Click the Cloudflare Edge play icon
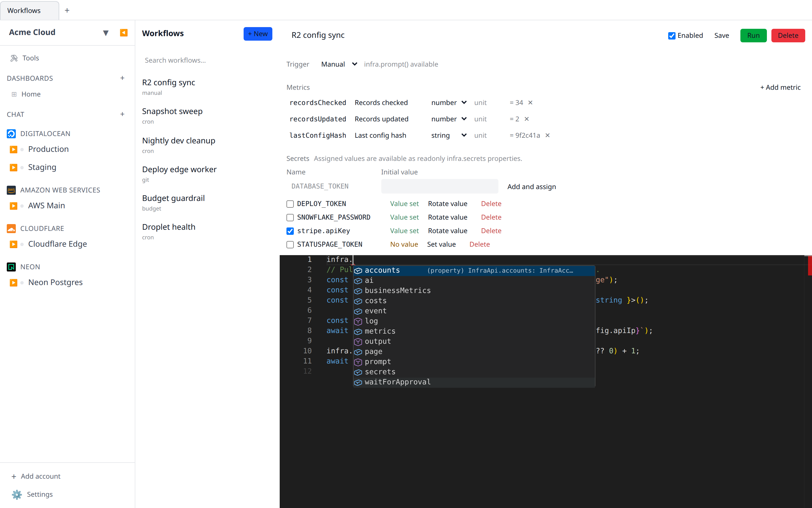 pyautogui.click(x=14, y=244)
